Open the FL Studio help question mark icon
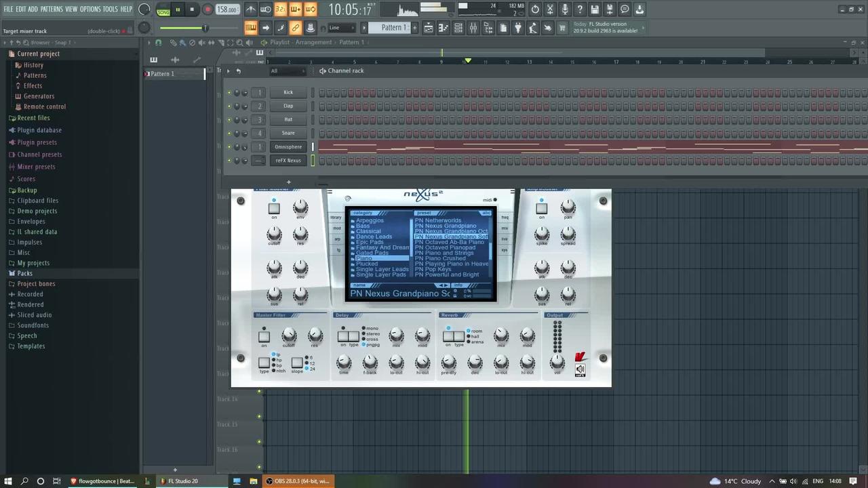The width and height of the screenshot is (868, 488). click(x=580, y=9)
